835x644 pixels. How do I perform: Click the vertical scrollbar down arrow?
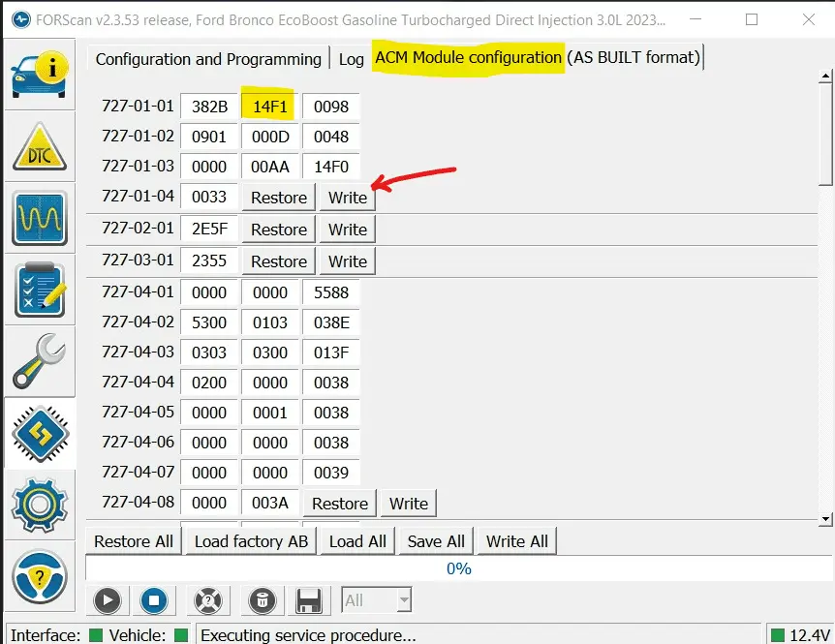(x=825, y=519)
